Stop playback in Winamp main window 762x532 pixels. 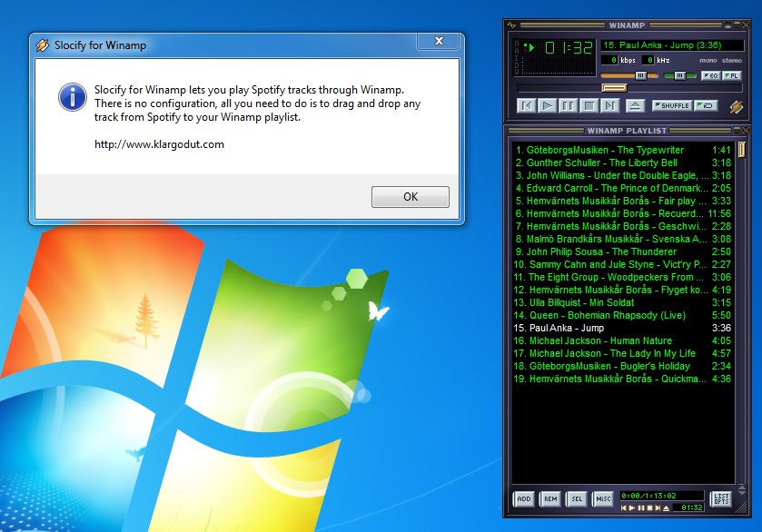click(x=589, y=105)
